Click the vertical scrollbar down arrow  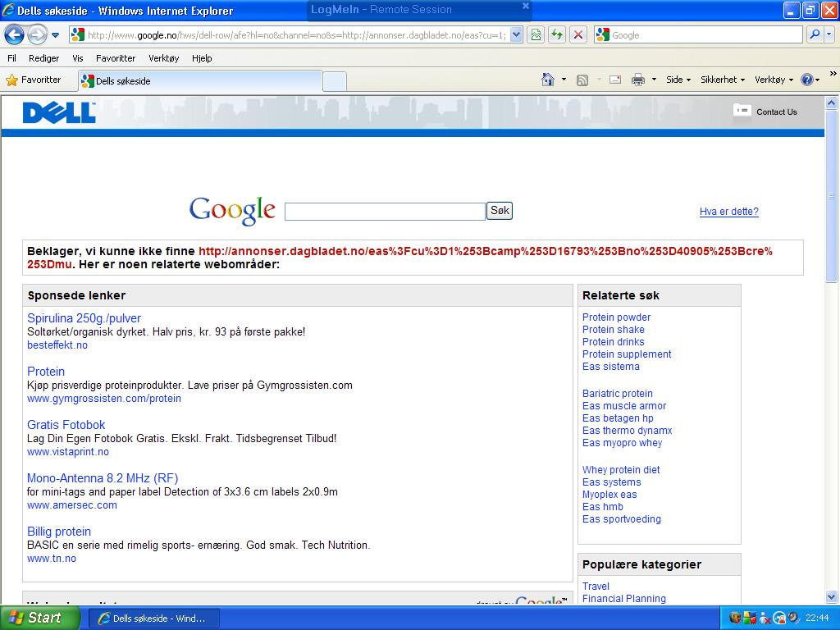click(832, 596)
